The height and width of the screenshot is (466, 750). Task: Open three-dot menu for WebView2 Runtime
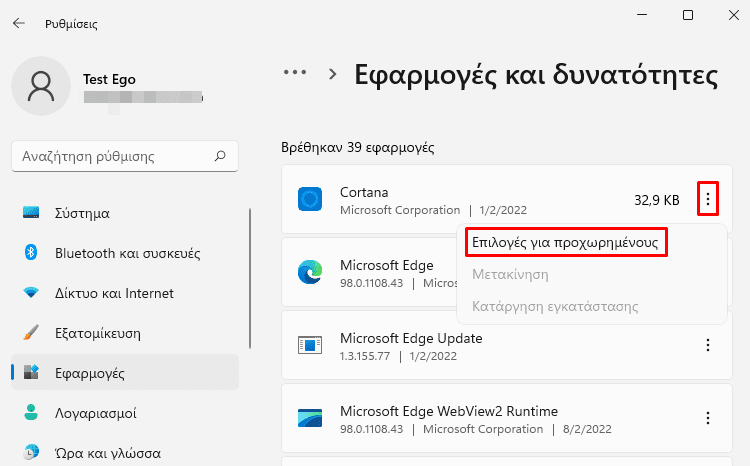click(708, 418)
